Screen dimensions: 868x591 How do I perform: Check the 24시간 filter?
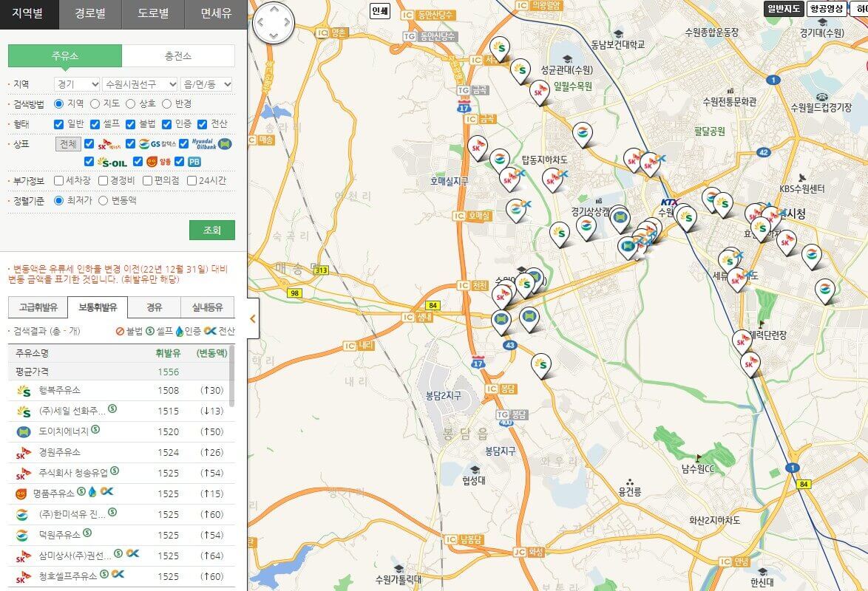191,180
